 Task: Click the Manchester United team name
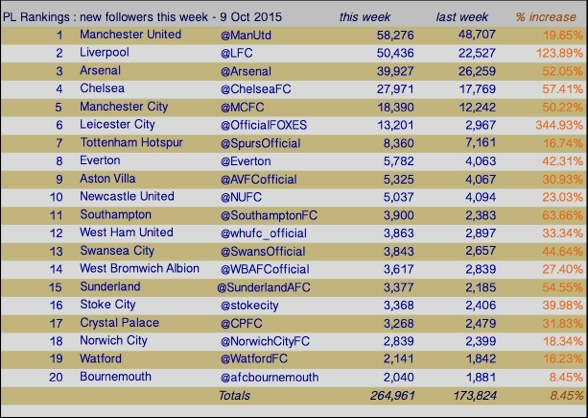tap(130, 34)
